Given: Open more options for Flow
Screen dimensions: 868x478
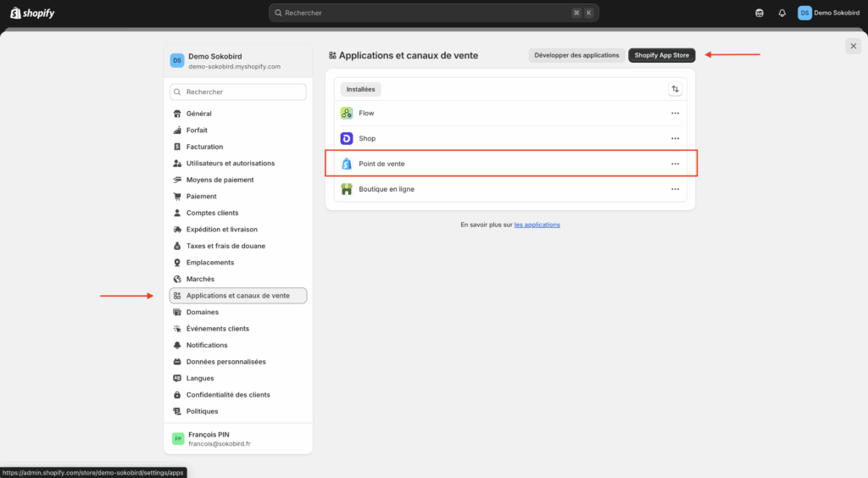Looking at the screenshot, I should 675,114.
